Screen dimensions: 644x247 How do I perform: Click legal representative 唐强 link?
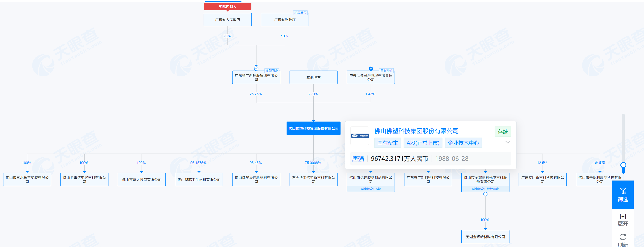(358, 159)
